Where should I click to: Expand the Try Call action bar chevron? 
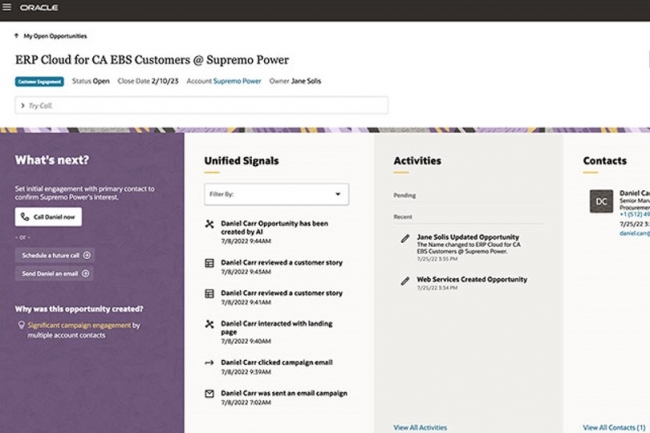22,106
